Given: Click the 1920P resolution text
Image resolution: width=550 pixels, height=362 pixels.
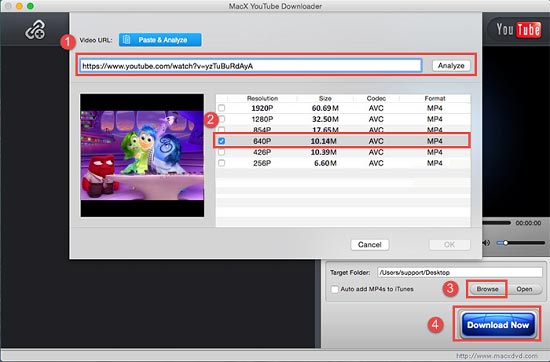Looking at the screenshot, I should [262, 108].
